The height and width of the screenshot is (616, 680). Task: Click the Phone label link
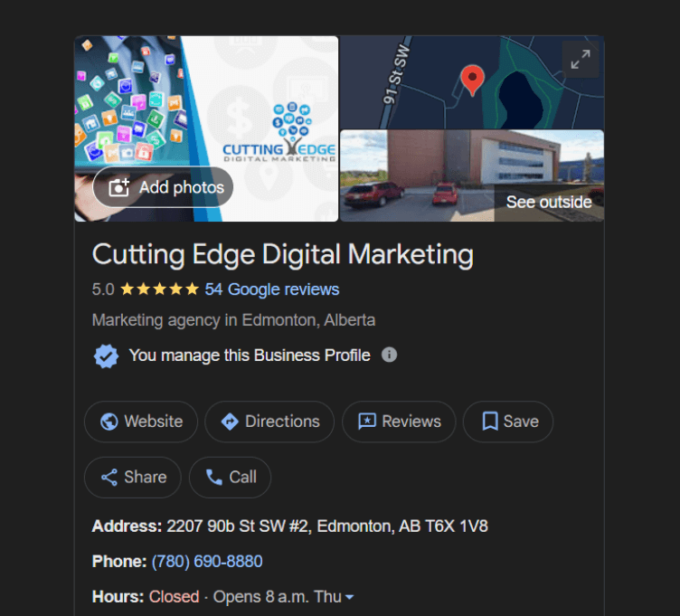point(119,562)
